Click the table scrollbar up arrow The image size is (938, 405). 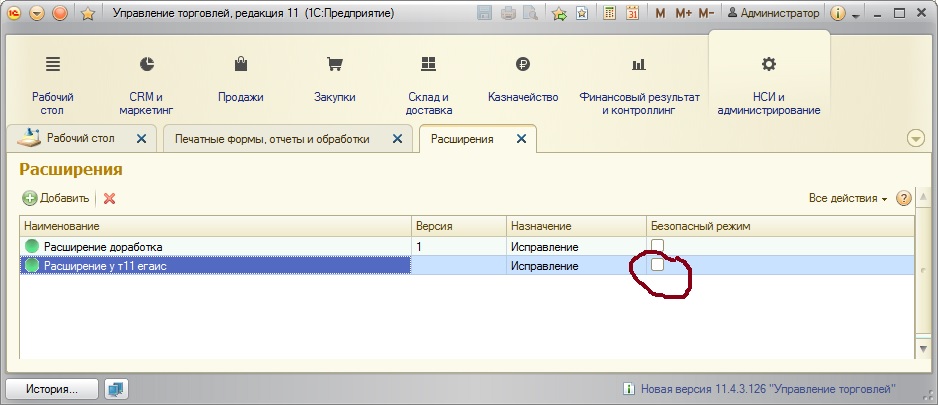point(923,197)
